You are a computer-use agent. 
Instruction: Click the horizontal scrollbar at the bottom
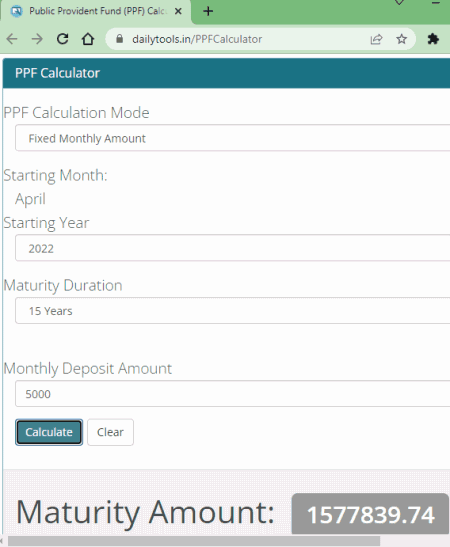point(194,541)
